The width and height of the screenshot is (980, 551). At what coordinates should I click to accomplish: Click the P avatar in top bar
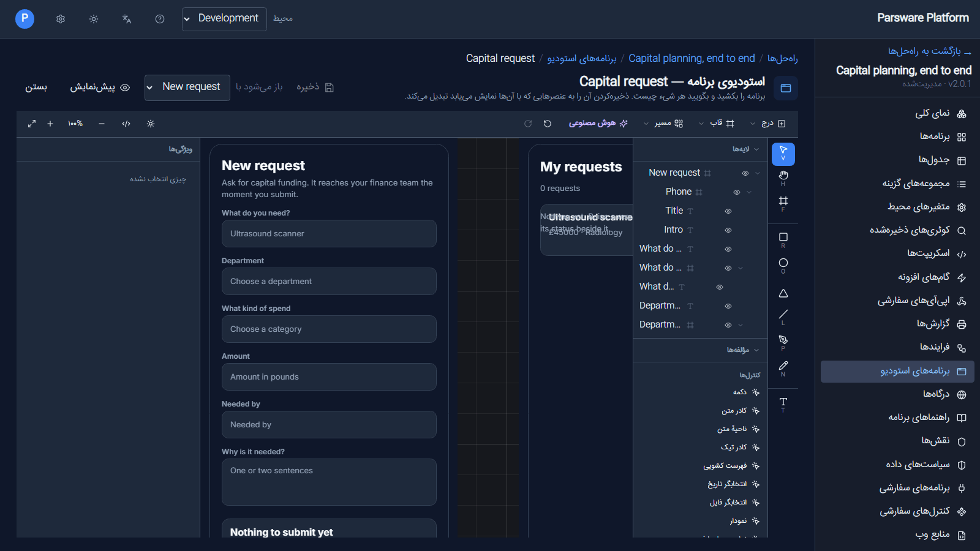[x=24, y=18]
